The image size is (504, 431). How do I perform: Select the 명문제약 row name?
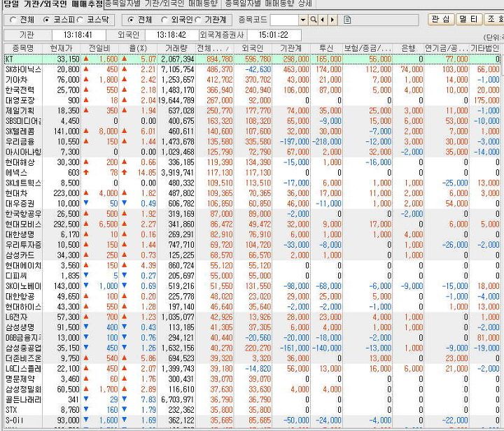click(x=20, y=379)
